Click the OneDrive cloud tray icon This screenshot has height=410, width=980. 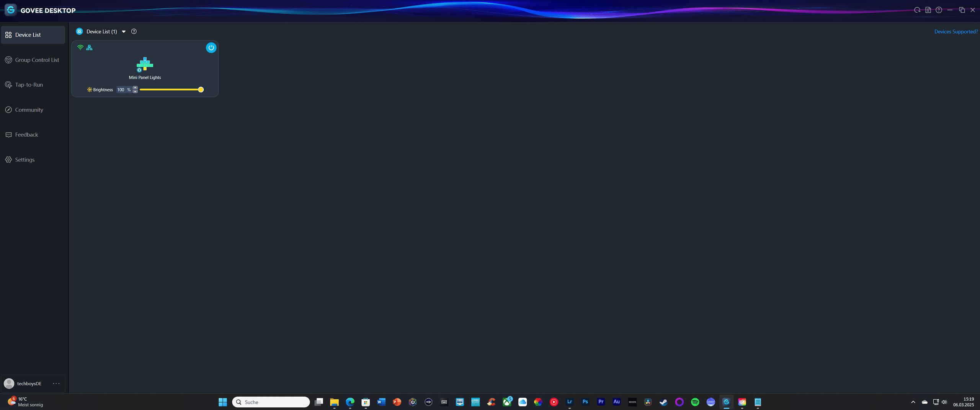point(925,402)
